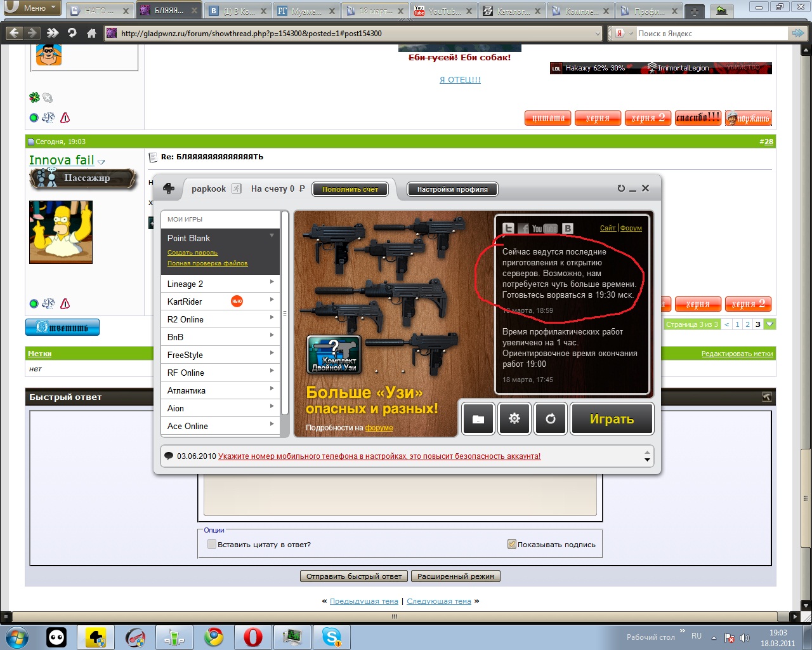
Task: Click the refresh icon in launcher title bar
Action: 621,188
